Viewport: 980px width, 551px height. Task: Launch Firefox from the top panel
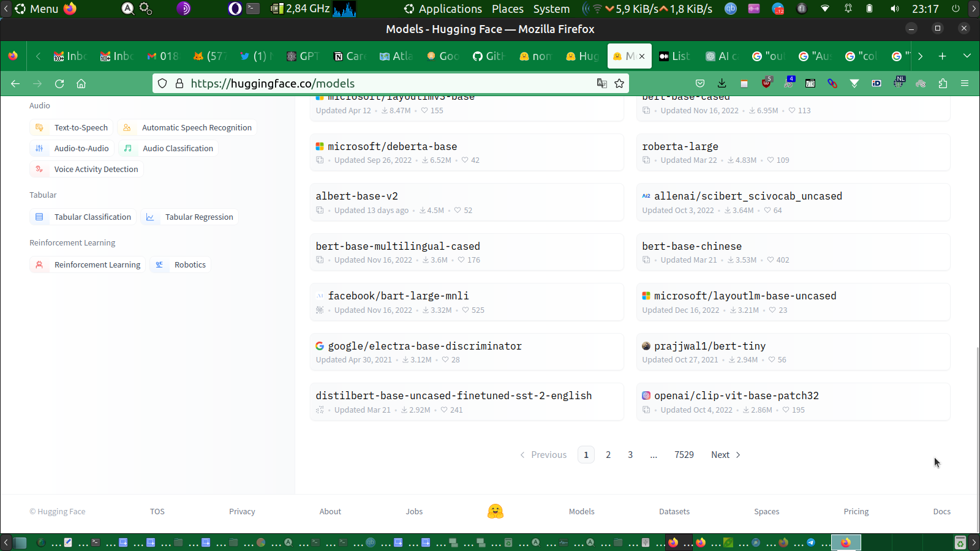[x=70, y=9]
